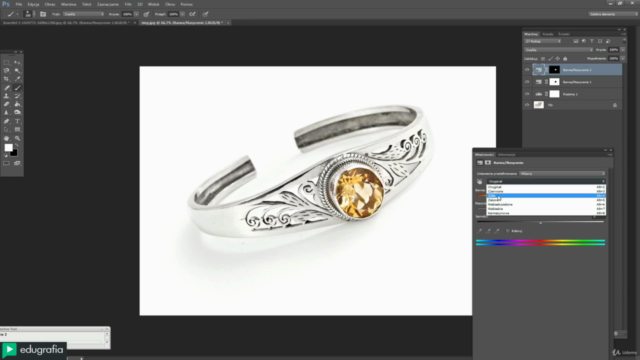The height and width of the screenshot is (360, 640).
Task: Filter layers by shape layer icon
Action: (600, 41)
